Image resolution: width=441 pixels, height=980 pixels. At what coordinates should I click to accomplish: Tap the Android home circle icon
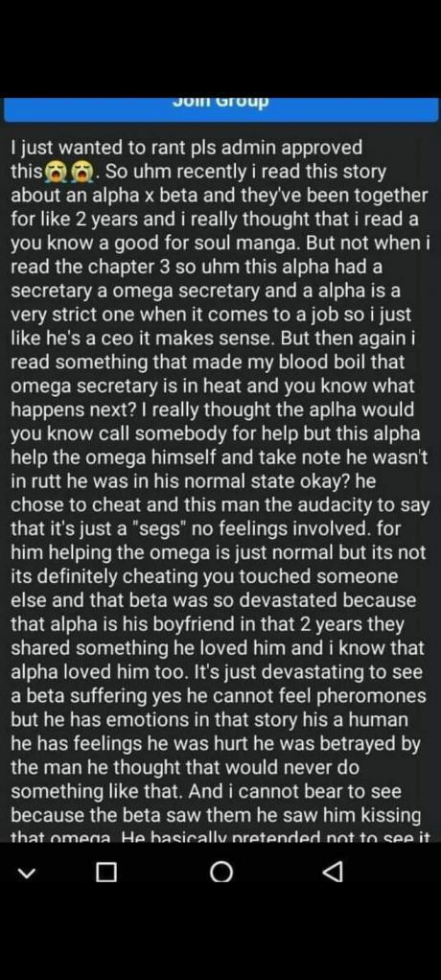pos(221,872)
